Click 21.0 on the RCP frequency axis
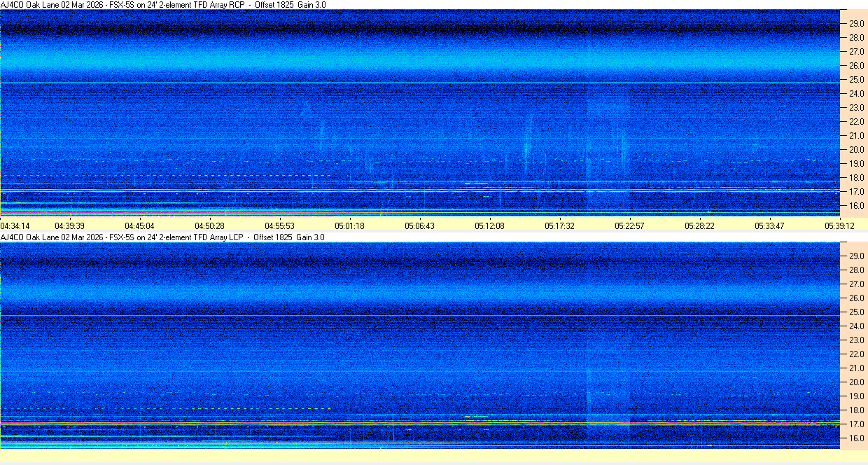 pyautogui.click(x=857, y=136)
